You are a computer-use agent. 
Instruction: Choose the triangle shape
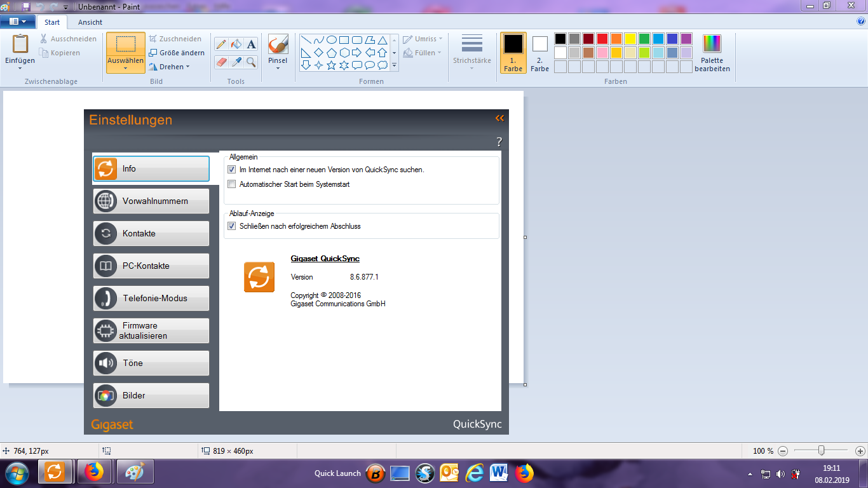pyautogui.click(x=382, y=40)
